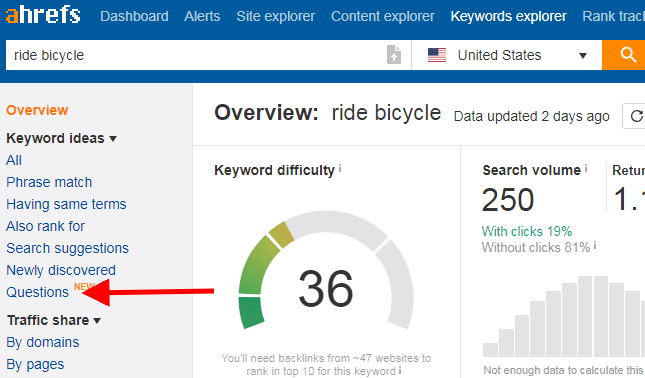This screenshot has height=378, width=645.
Task: Collapse the Traffic share section
Action: tap(54, 320)
